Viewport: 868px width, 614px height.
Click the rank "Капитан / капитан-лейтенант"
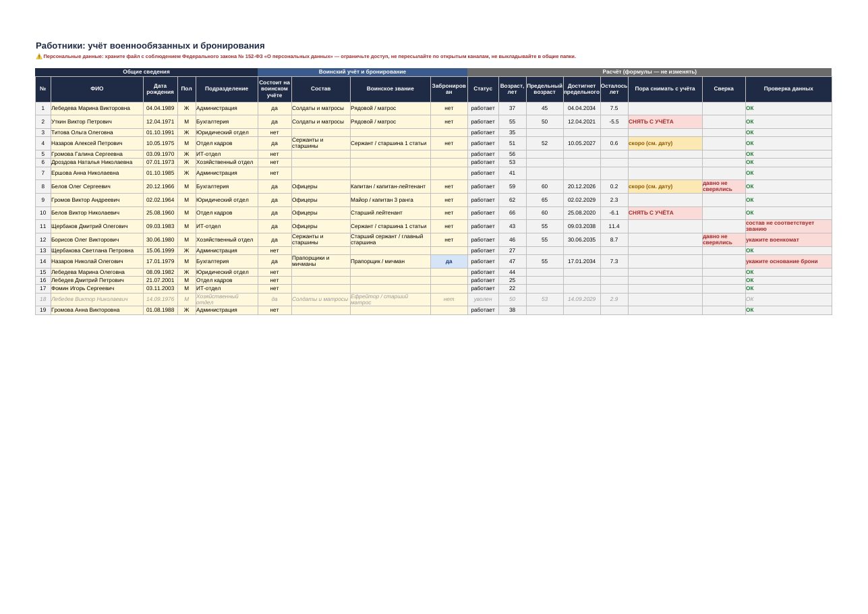tap(388, 187)
